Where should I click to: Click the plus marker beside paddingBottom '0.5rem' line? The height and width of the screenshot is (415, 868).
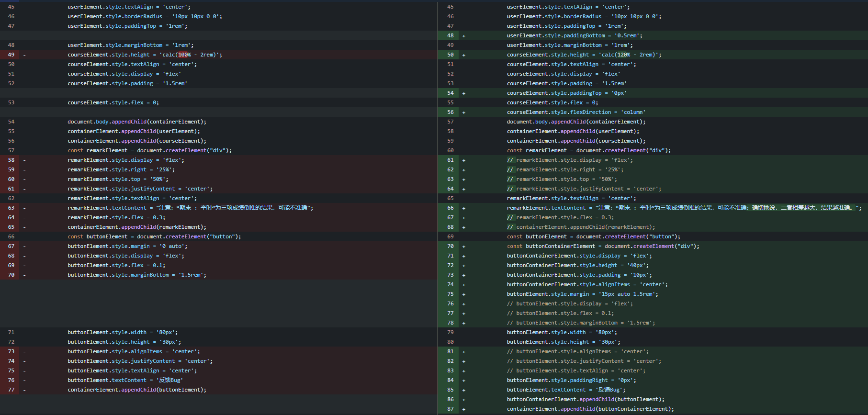(x=463, y=36)
